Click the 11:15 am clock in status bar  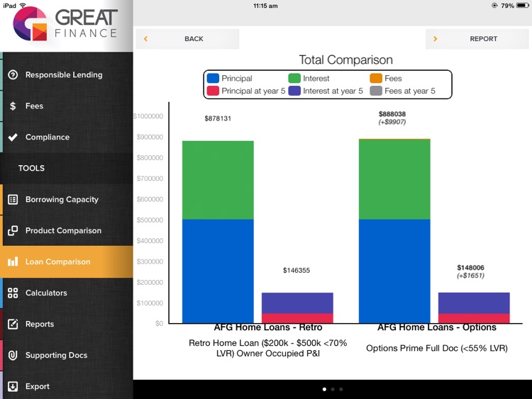(x=265, y=6)
